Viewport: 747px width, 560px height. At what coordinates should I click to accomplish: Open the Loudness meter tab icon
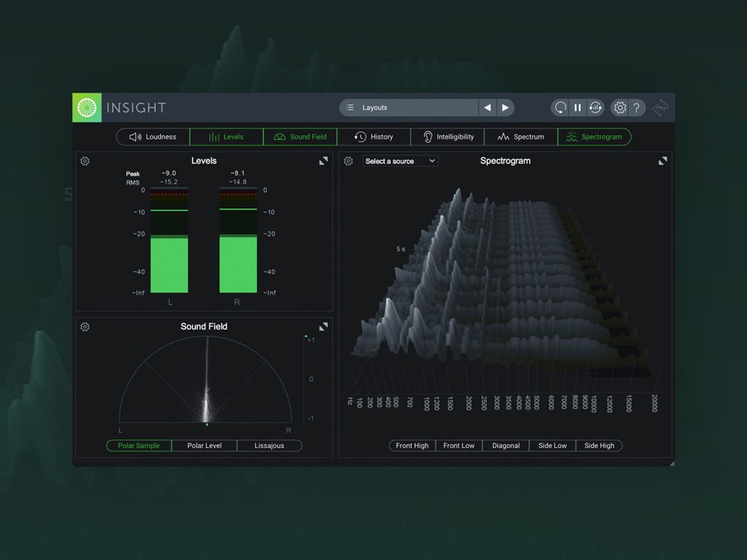(x=133, y=136)
